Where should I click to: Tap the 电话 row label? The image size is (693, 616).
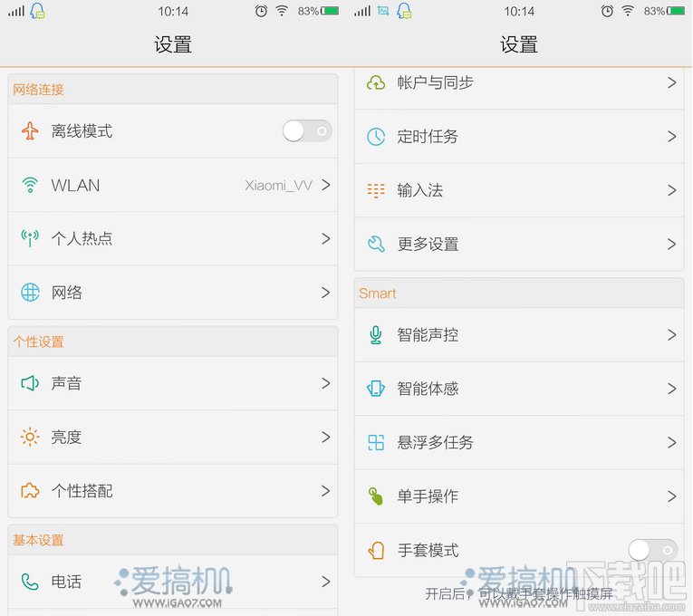point(66,582)
